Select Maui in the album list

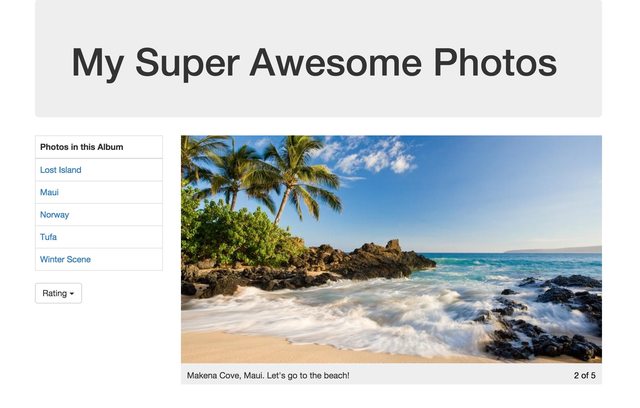[49, 192]
